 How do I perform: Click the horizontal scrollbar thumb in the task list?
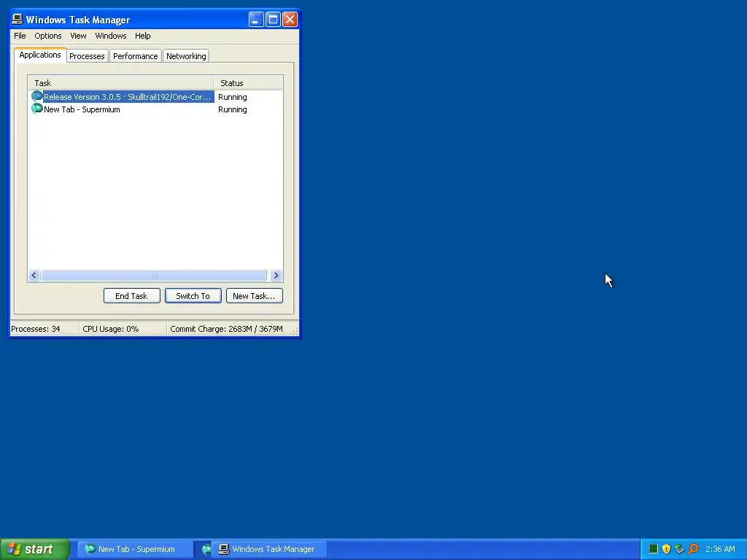(154, 275)
